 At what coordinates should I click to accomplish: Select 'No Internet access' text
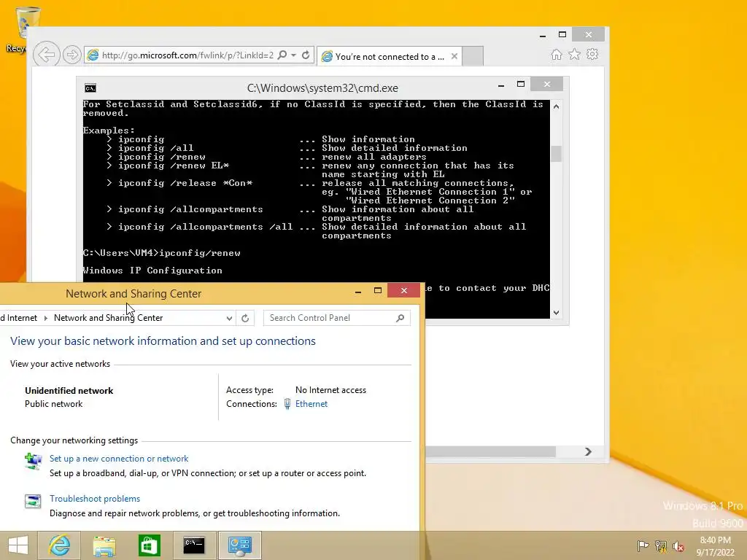330,390
